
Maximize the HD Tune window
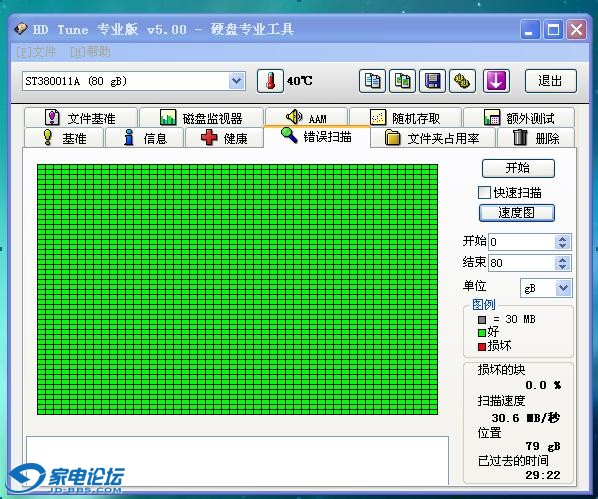point(553,29)
